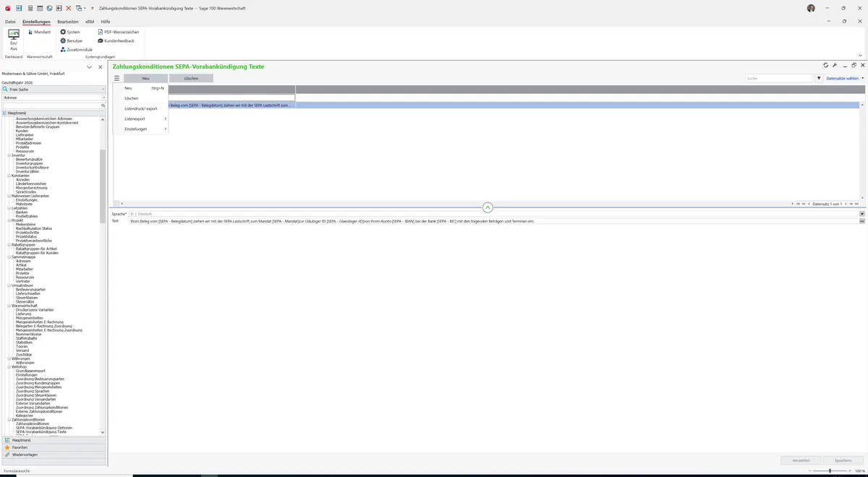
Task: Click the hamburger menu icon beside Neu
Action: (x=116, y=78)
